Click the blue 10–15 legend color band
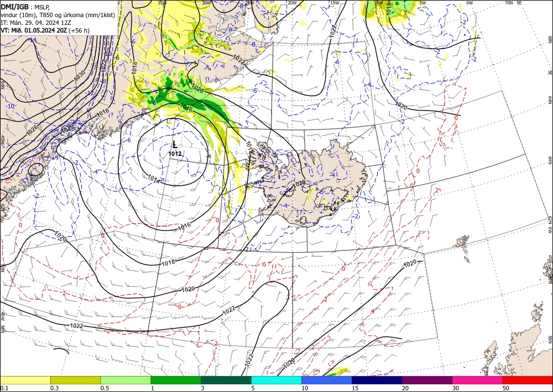 (x=327, y=380)
